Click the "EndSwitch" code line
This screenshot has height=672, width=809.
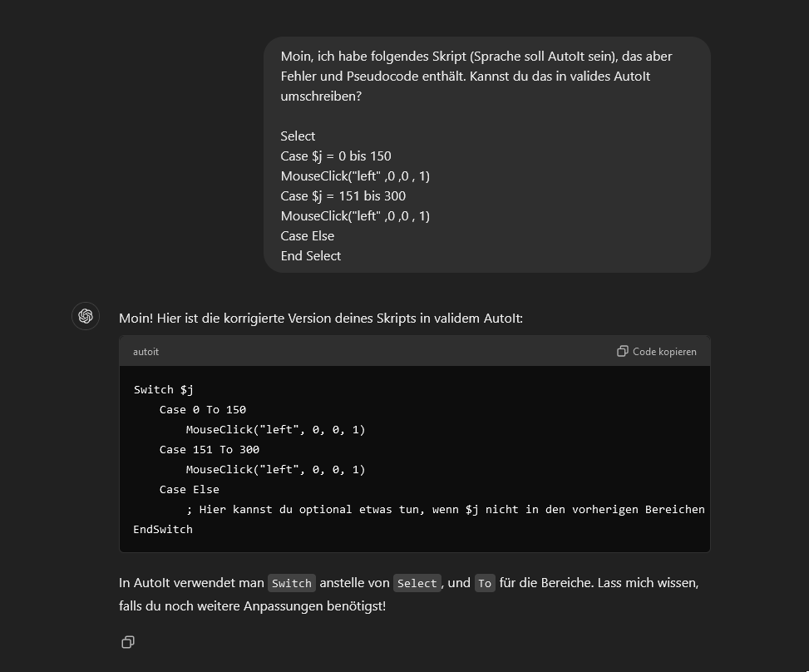(x=163, y=529)
